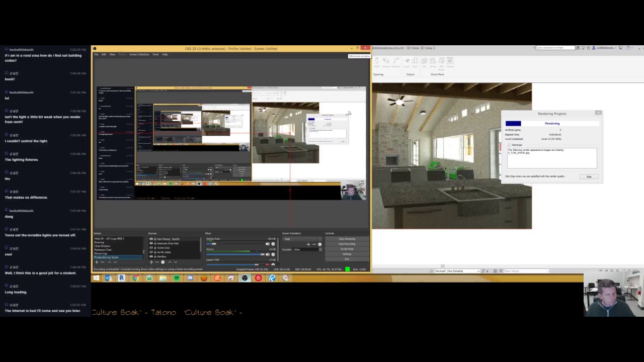Add a new scene with plus icon

pyautogui.click(x=97, y=262)
